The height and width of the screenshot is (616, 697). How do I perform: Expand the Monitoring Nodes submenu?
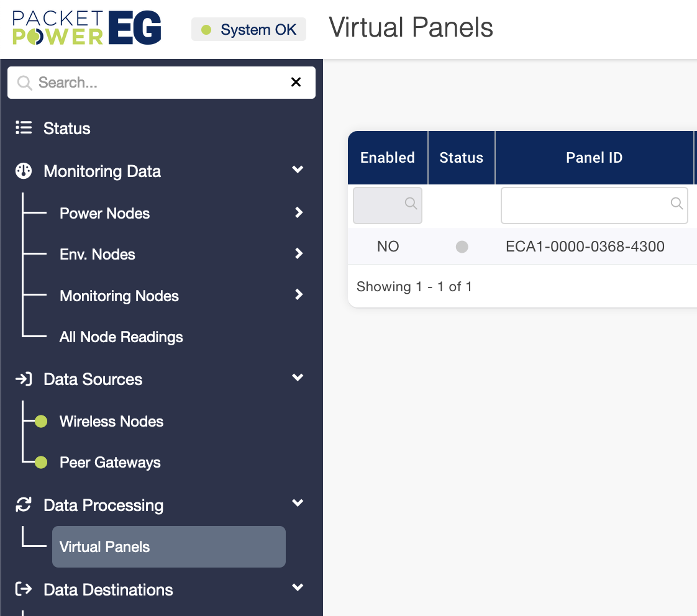(299, 295)
